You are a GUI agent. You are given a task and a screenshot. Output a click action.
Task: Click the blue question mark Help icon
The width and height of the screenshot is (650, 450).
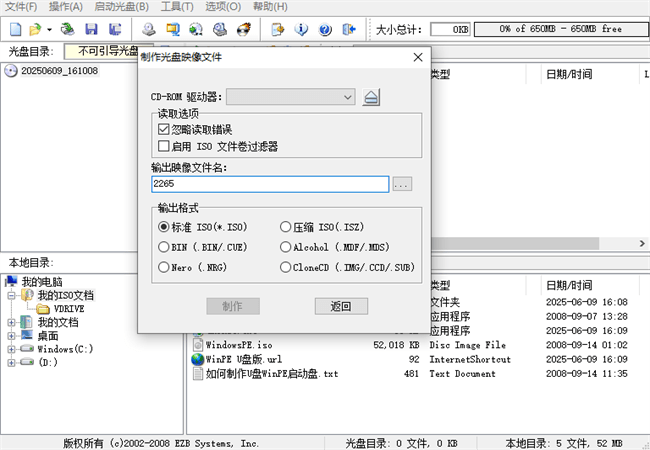click(x=324, y=29)
